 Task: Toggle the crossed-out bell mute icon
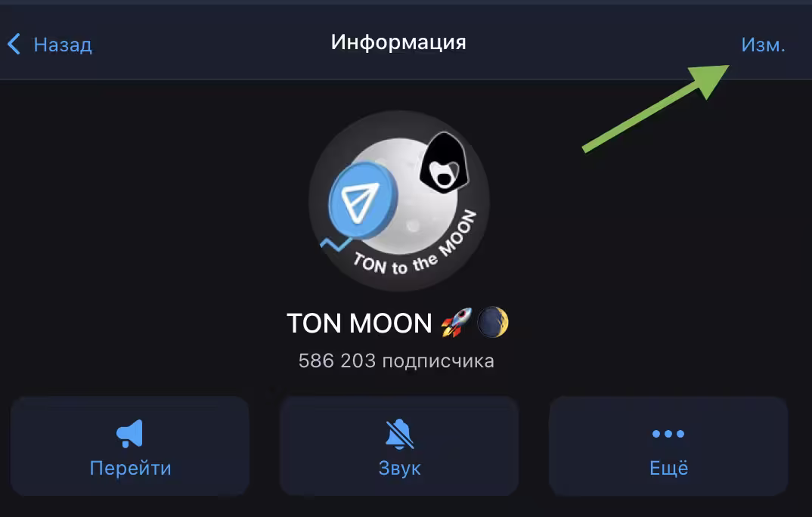399,434
